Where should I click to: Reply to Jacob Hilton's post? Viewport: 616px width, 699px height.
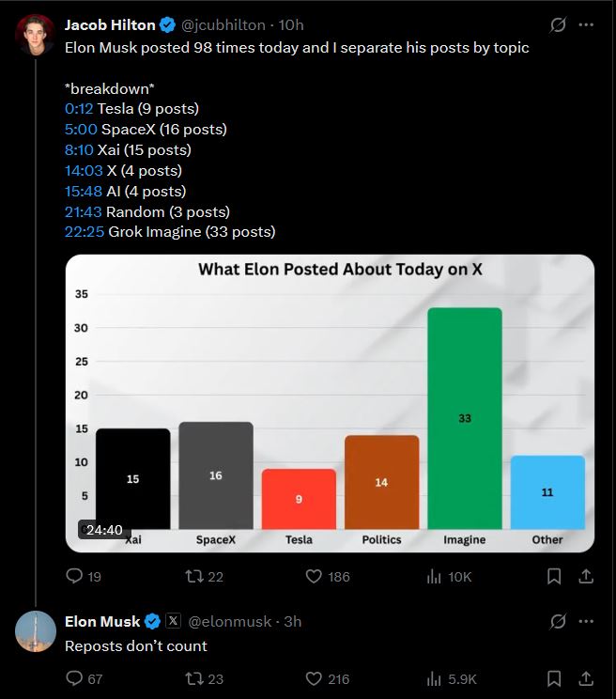[75, 577]
